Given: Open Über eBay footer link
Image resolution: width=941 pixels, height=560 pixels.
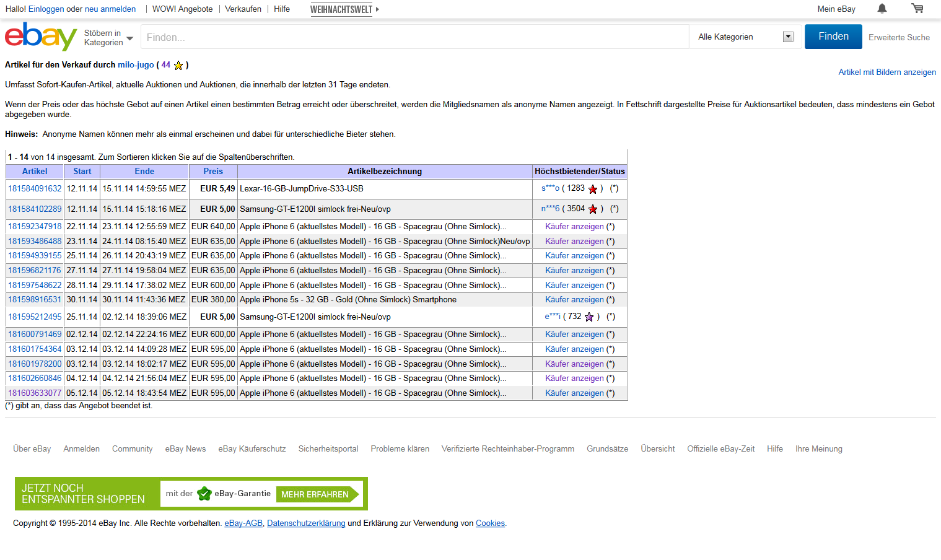Looking at the screenshot, I should point(32,448).
